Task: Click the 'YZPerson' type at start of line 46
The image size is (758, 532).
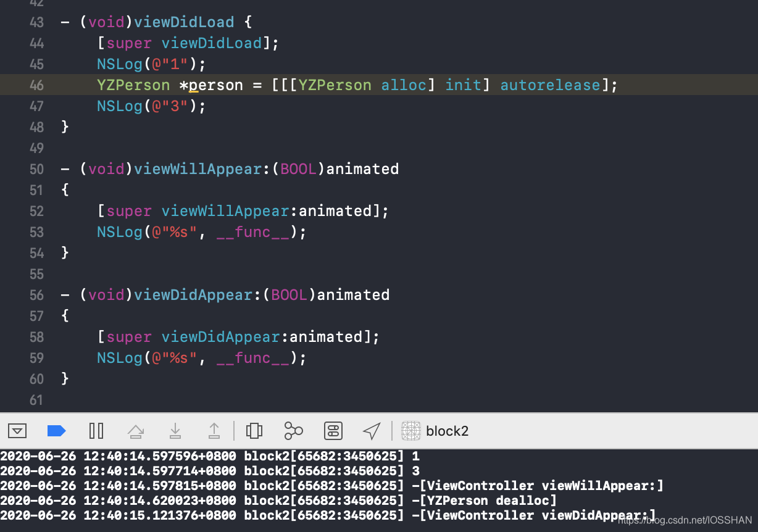Action: [133, 85]
